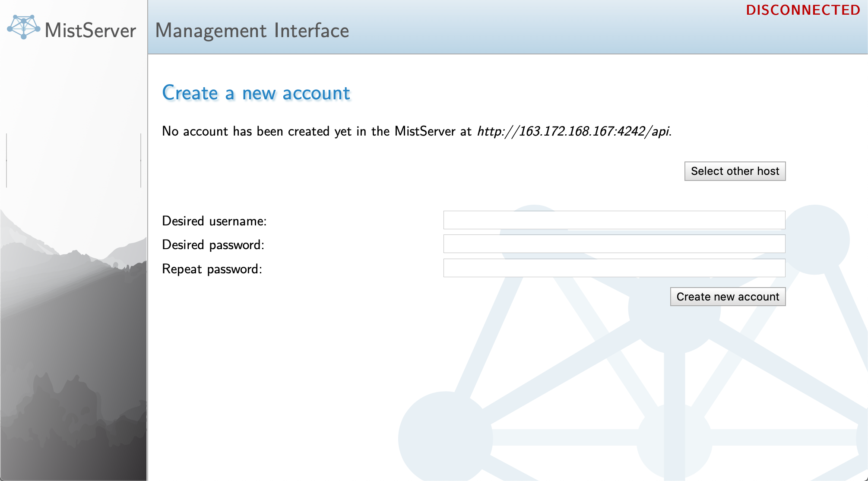Screen dimensions: 868x481
Task: Click the Create a new account heading
Action: (x=256, y=93)
